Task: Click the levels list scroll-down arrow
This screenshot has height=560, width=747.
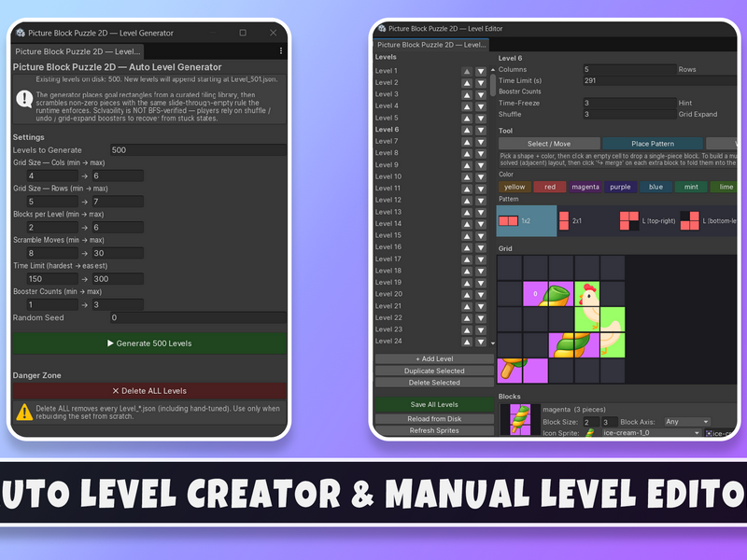Action: 493,343
